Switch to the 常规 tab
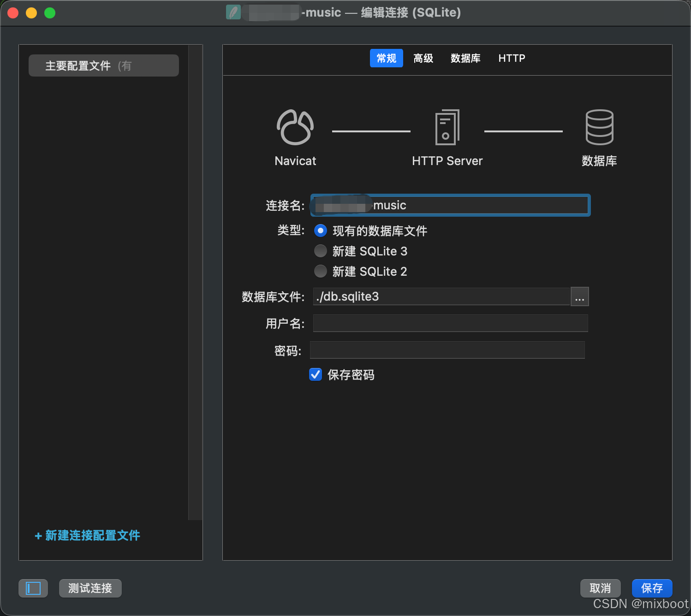 pyautogui.click(x=387, y=58)
